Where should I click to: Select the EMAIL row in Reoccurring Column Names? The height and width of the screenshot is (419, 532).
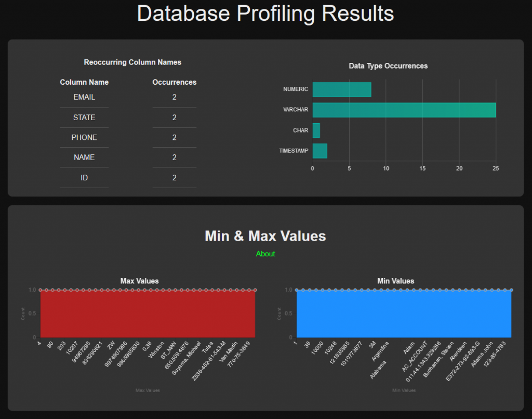tap(84, 97)
